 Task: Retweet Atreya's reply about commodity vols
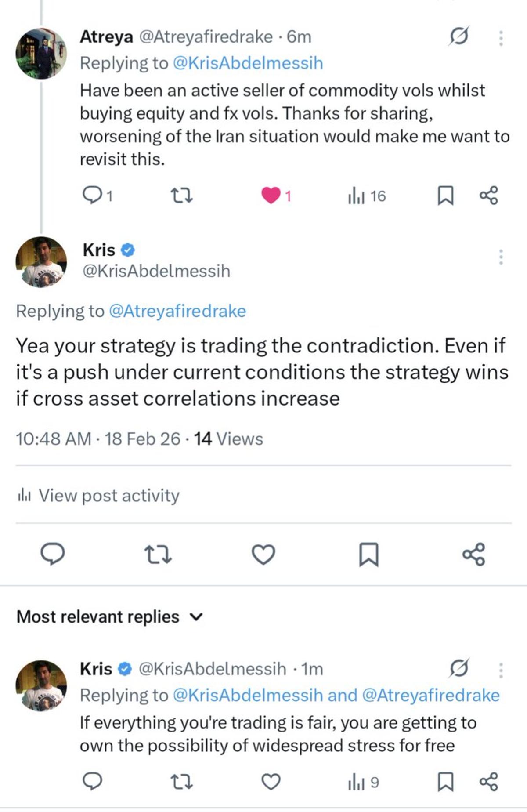(x=182, y=196)
